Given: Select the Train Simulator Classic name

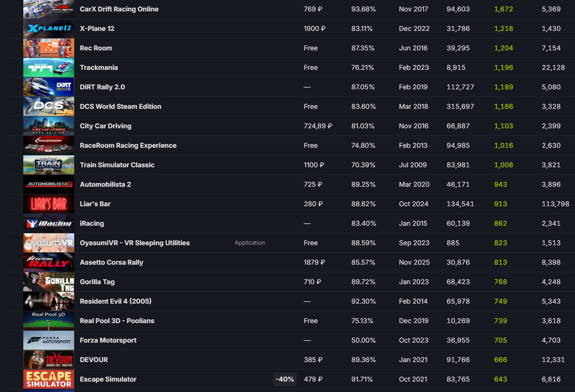Looking at the screenshot, I should (117, 165).
